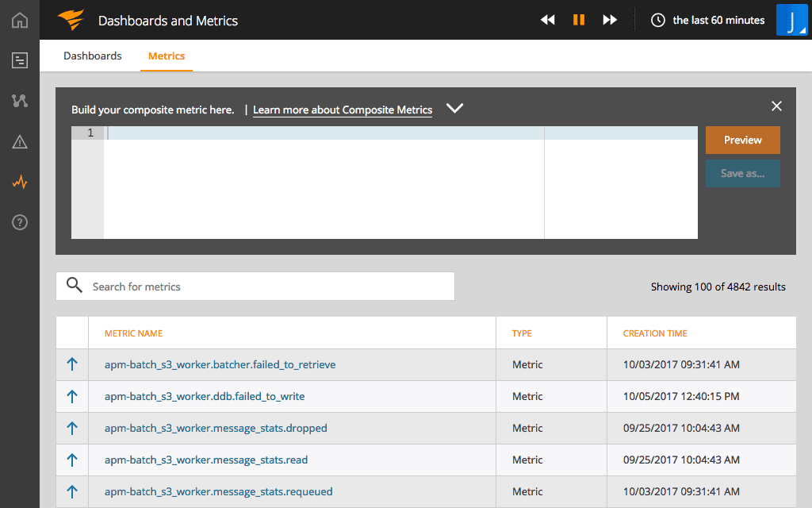
Task: Open the events list sidebar icon
Action: (20, 60)
